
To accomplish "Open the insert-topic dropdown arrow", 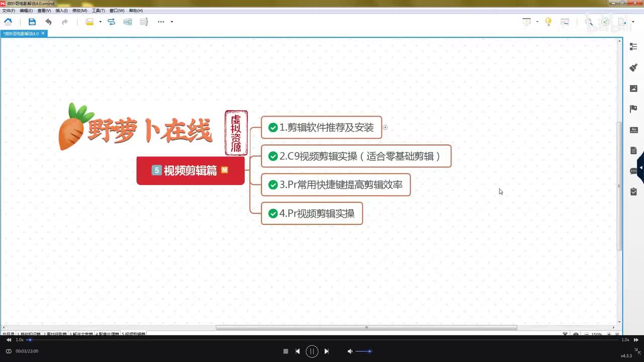I will click(x=100, y=22).
